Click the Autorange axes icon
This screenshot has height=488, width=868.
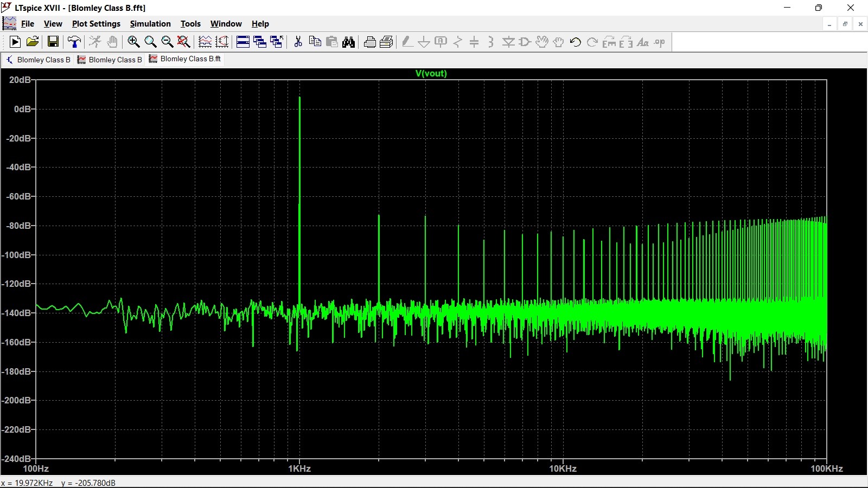point(222,42)
